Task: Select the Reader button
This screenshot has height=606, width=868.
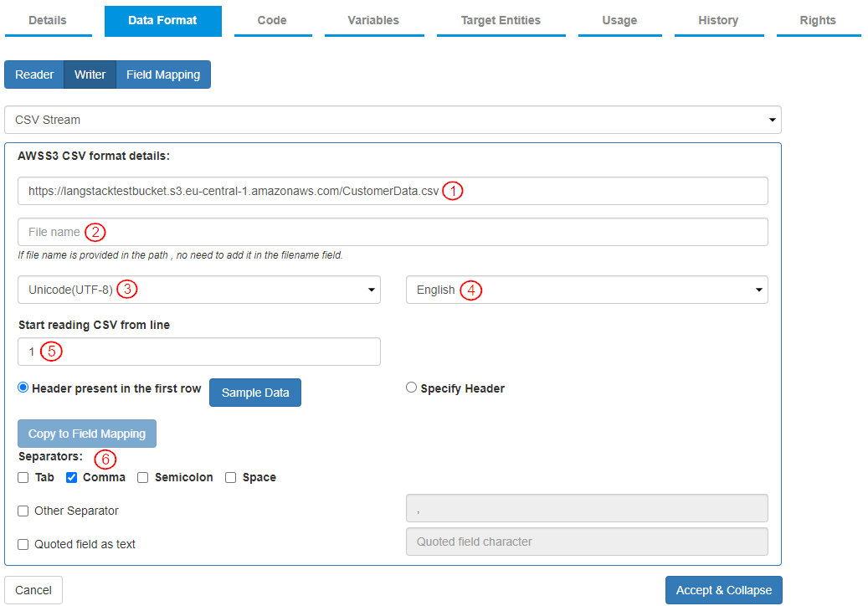Action: pos(34,74)
